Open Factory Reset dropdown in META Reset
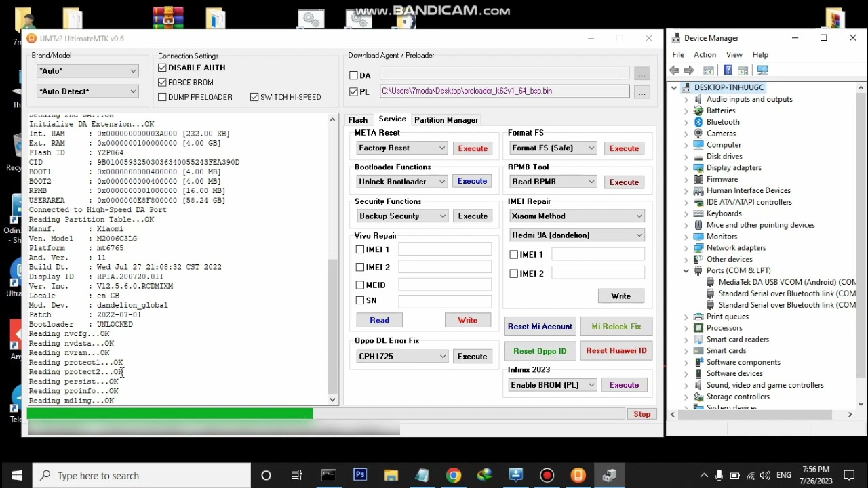This screenshot has height=488, width=868. 401,148
